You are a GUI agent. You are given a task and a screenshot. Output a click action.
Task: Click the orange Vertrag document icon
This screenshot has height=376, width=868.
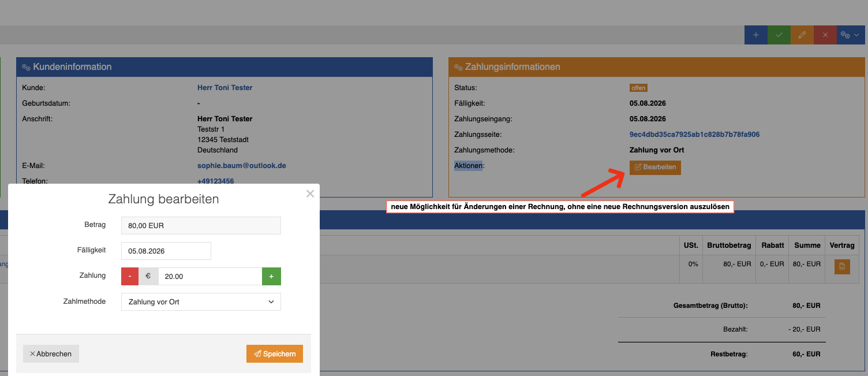point(842,267)
